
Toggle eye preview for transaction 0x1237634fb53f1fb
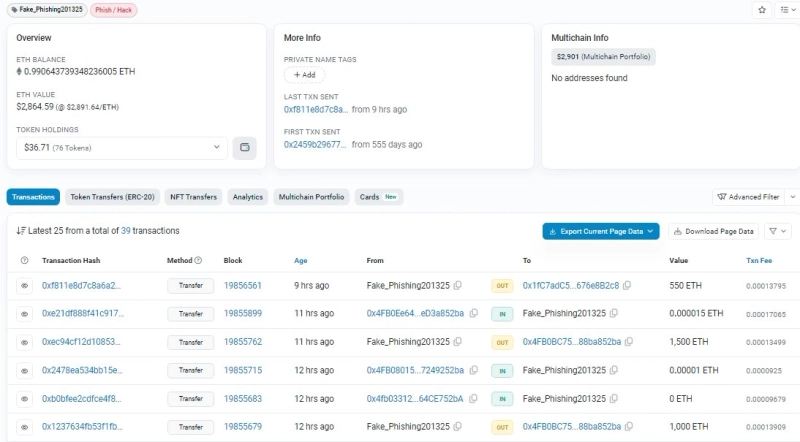click(x=25, y=427)
